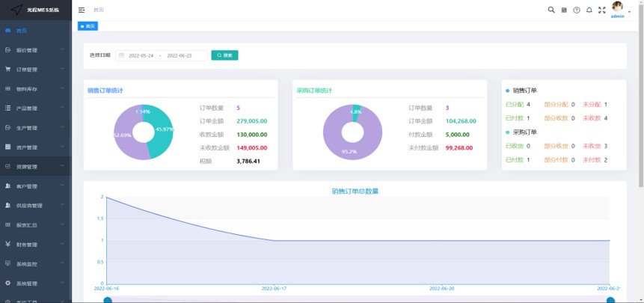Viewport: 644px width, 303px height.
Task: Collapse the sidebar with hamburger icon
Action: [82, 10]
